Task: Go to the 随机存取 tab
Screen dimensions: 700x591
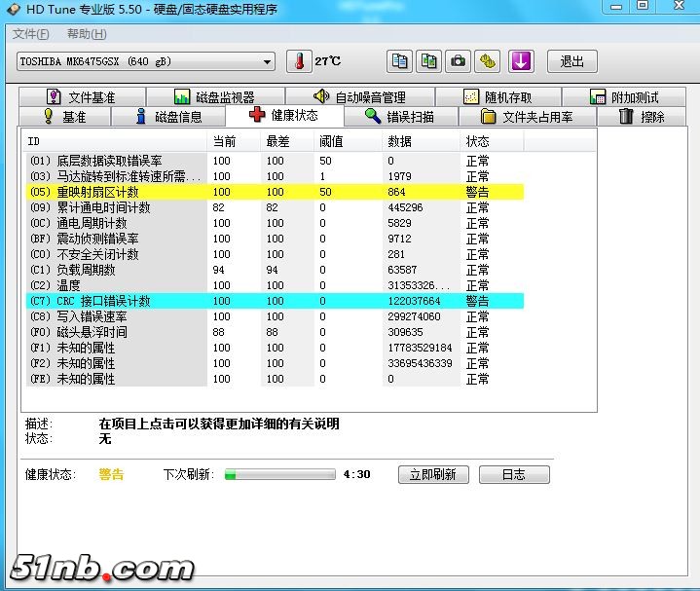Action: point(498,97)
